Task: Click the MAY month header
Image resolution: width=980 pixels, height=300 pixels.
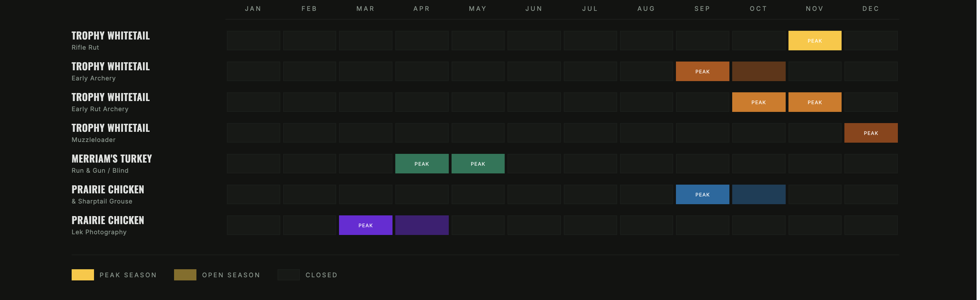Action: 478,9
